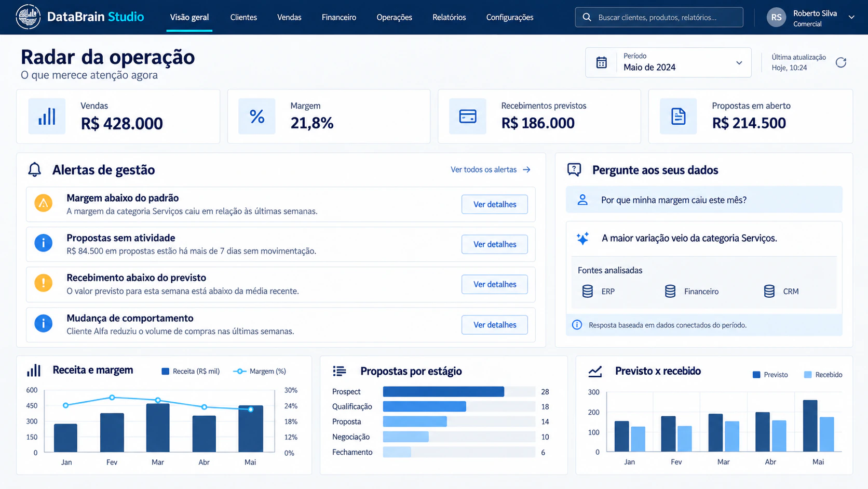The image size is (868, 489).
Task: Open the Financeiro tab
Action: pos(339,17)
